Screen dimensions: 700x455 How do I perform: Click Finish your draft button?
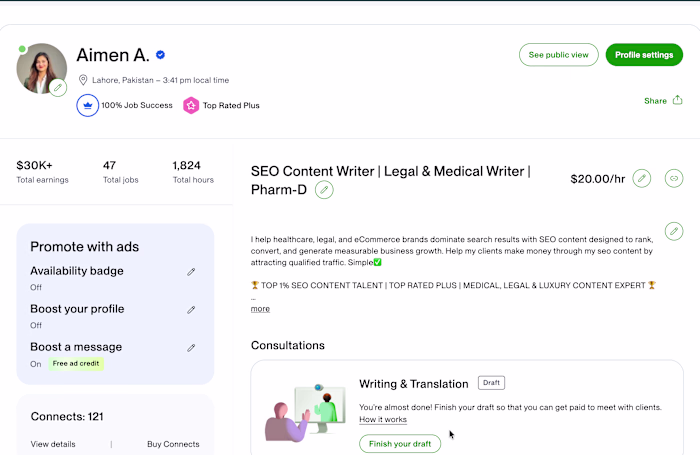coord(400,444)
